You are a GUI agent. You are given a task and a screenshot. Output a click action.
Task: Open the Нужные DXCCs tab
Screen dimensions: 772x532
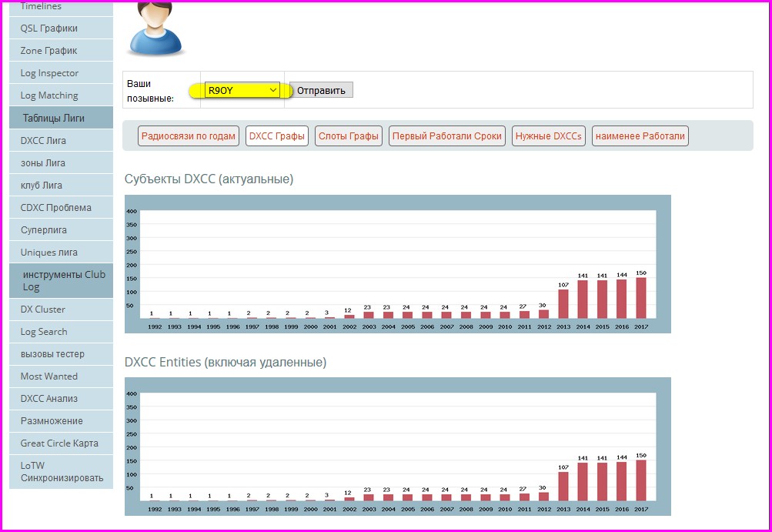(549, 136)
